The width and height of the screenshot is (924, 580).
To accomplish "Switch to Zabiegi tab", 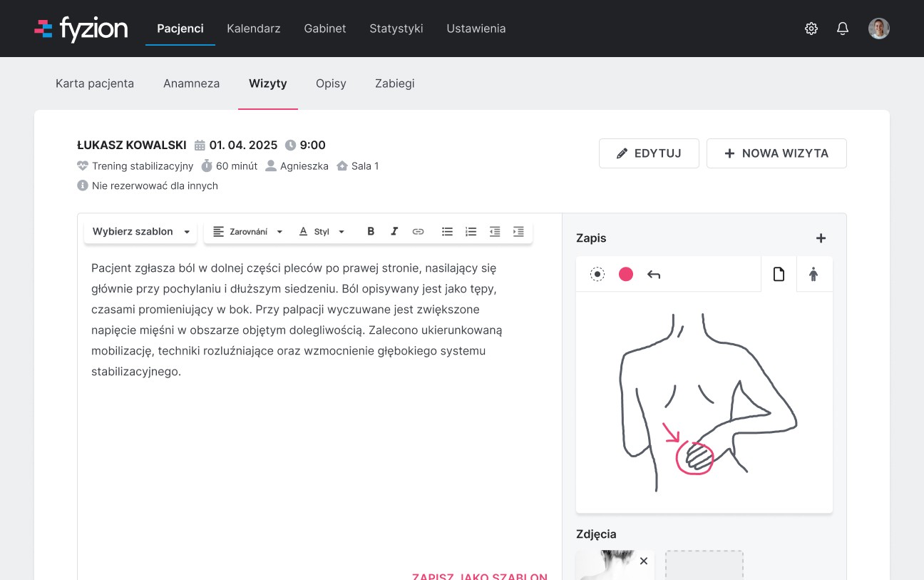I will [395, 83].
